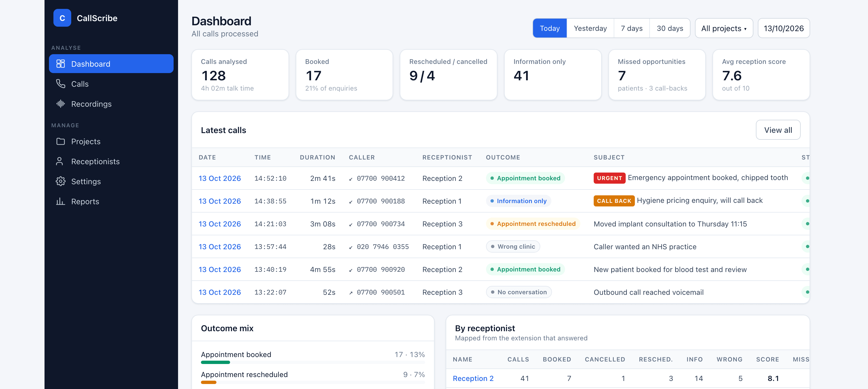Click the Settings gear icon
The height and width of the screenshot is (389, 868).
click(60, 181)
